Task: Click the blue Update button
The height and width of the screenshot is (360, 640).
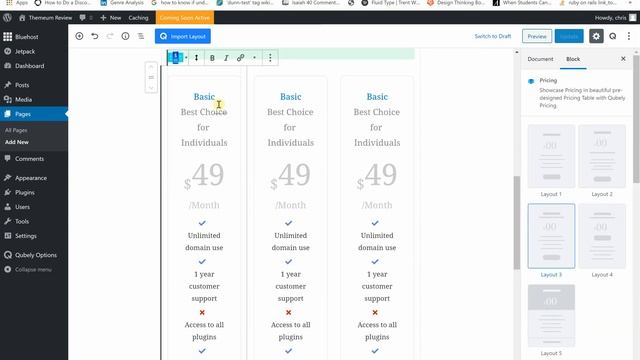Action: point(569,36)
